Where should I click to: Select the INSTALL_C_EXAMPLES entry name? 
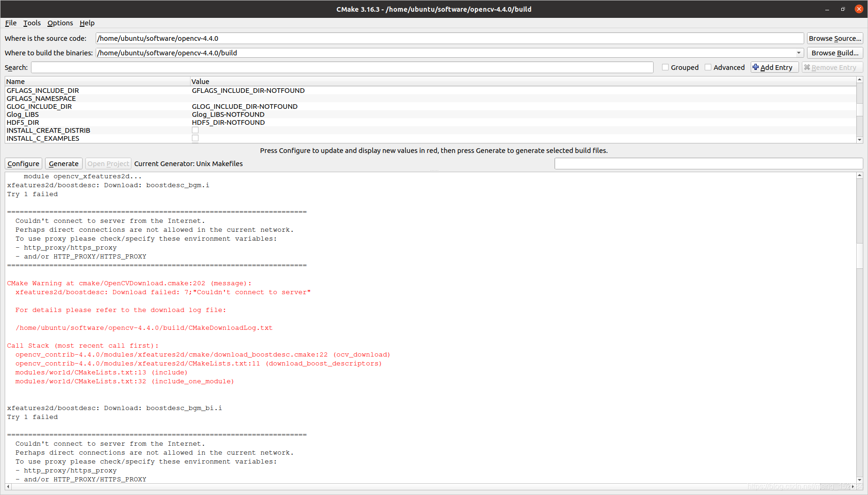pos(43,138)
